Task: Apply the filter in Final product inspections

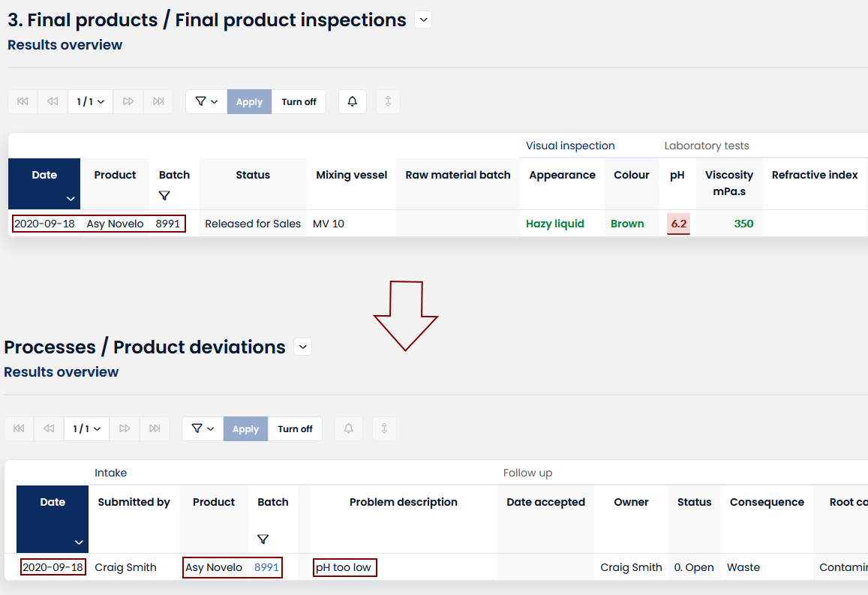Action: click(x=249, y=101)
